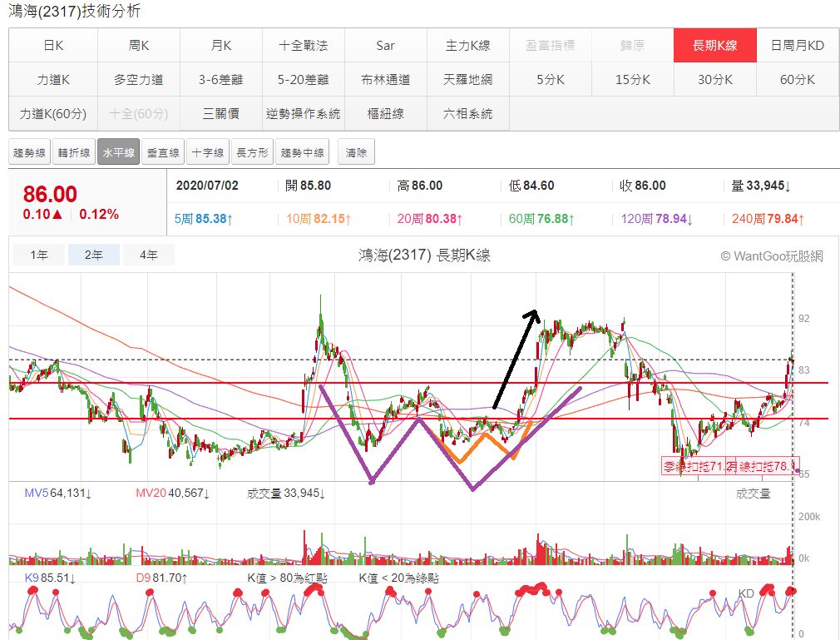840x640 pixels.
Task: Select the 垂直線 drawing tool
Action: 163,153
